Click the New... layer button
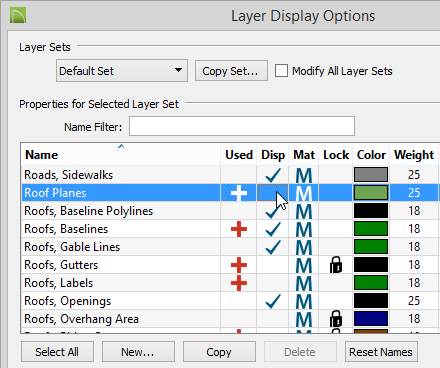The image size is (440, 368). coord(138,352)
